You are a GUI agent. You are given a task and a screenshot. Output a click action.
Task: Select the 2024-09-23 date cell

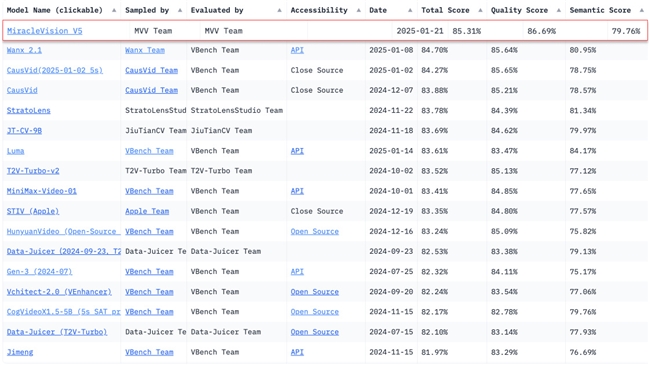pos(391,251)
